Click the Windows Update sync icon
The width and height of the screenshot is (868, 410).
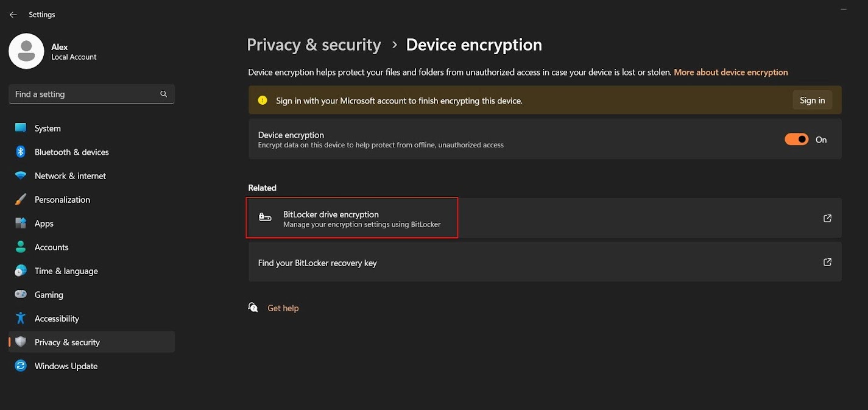21,366
